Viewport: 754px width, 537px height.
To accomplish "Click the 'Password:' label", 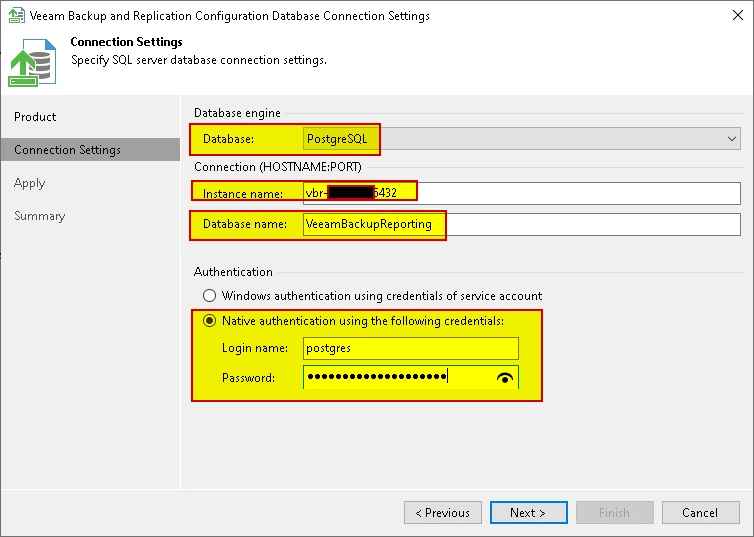I will point(248,378).
